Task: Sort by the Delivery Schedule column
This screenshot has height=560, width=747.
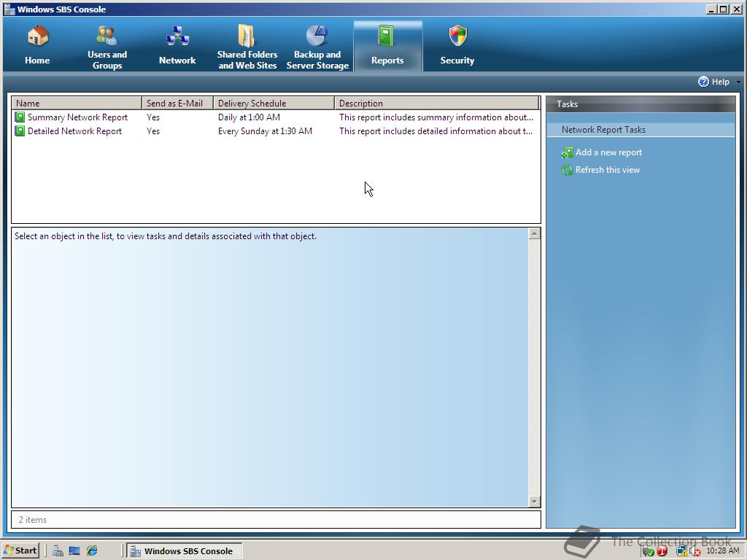Action: pos(274,103)
